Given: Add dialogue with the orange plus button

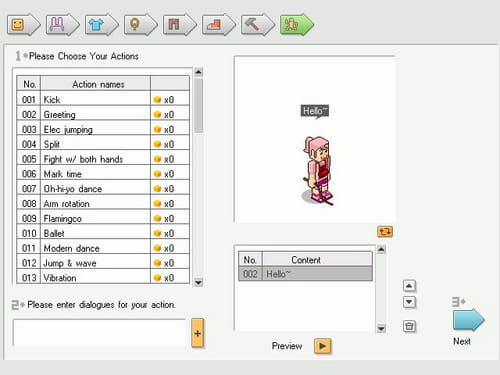Looking at the screenshot, I should tap(197, 333).
